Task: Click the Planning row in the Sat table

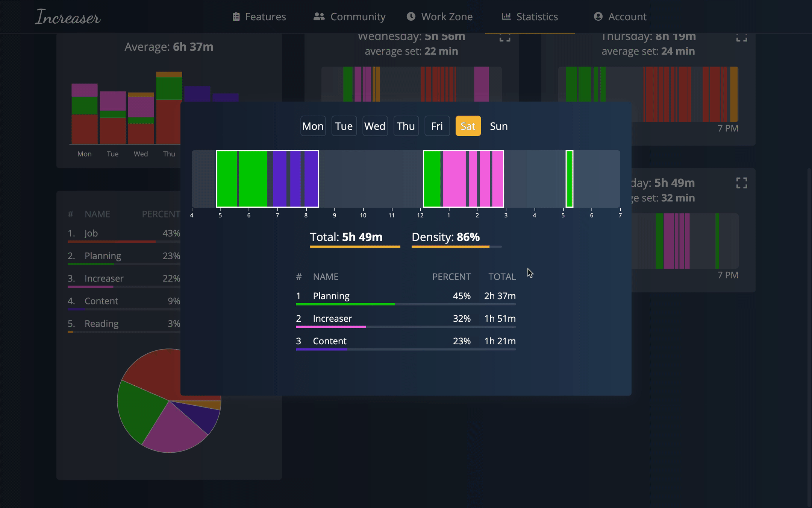Action: tap(406, 297)
